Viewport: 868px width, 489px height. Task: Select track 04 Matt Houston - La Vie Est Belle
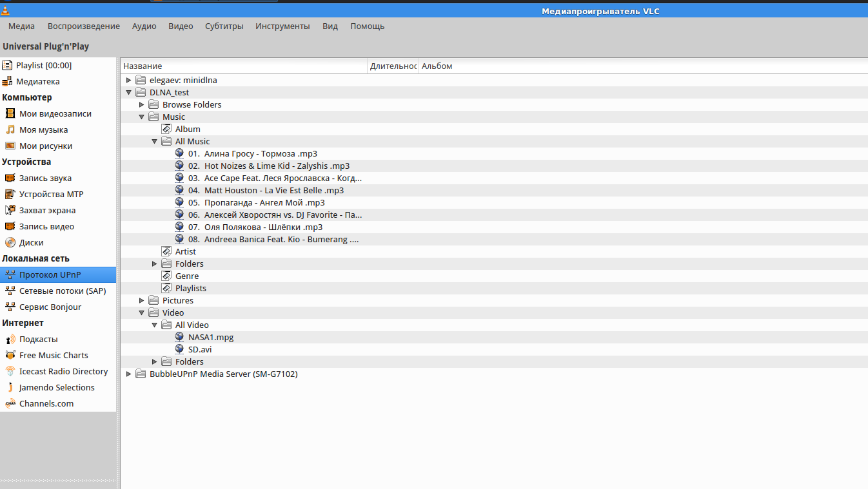click(266, 190)
